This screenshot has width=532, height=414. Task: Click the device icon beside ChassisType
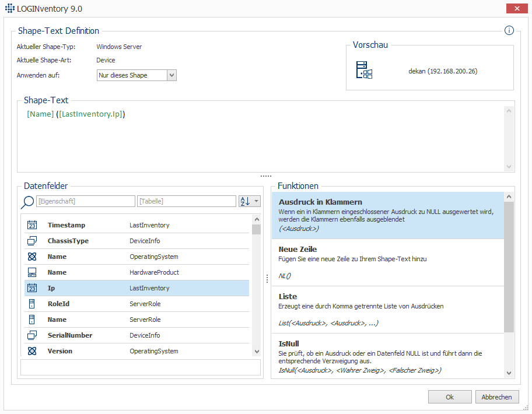(x=32, y=241)
